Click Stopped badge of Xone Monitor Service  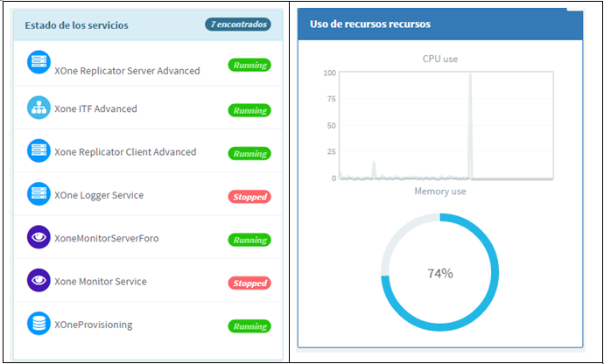tap(249, 283)
